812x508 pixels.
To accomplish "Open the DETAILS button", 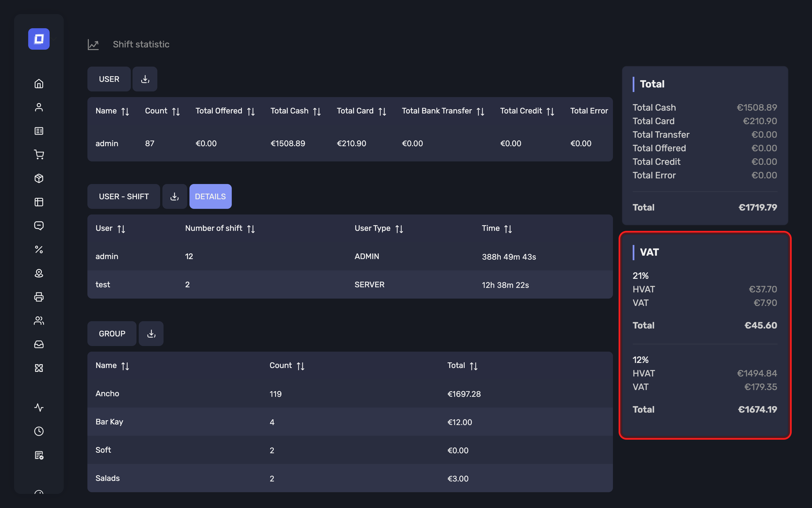I will (x=210, y=196).
